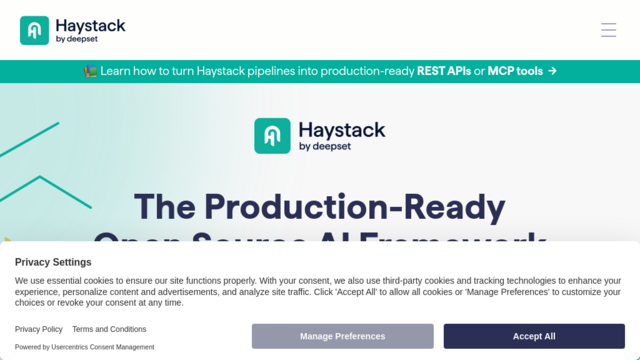This screenshot has width=640, height=360.
Task: Open the Terms and Conditions link
Action: click(109, 329)
